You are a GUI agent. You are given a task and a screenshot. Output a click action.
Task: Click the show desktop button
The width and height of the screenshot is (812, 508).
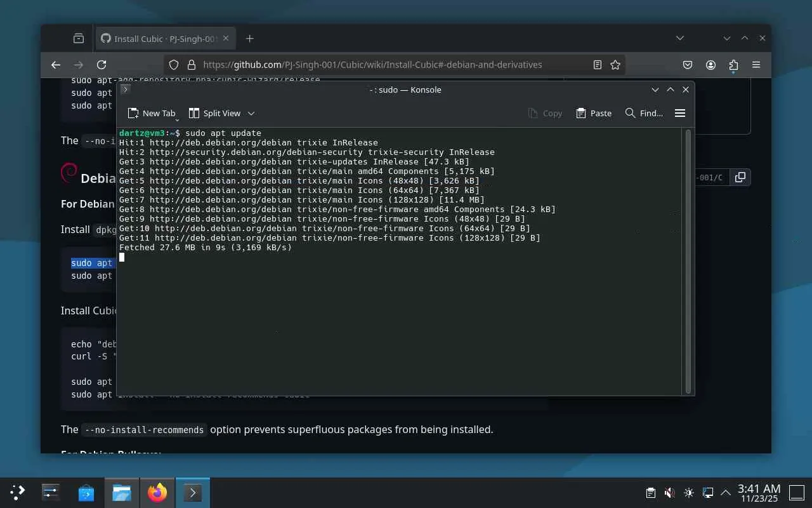(x=796, y=493)
